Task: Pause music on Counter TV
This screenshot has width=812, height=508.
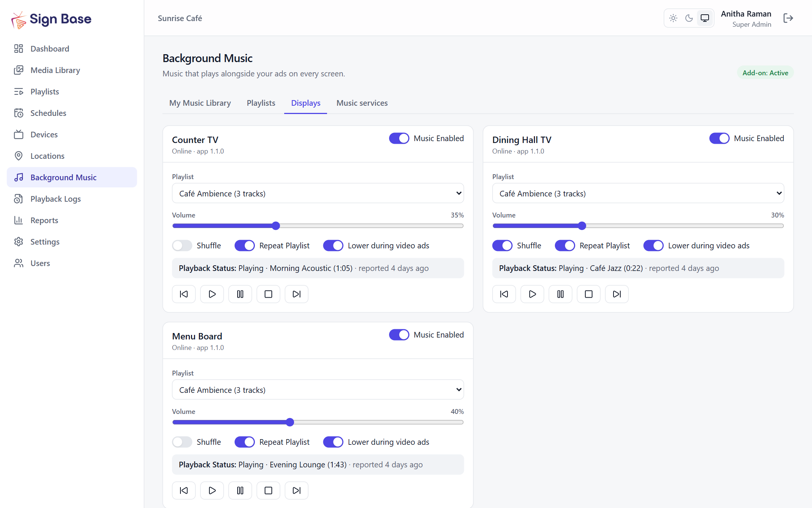Action: pyautogui.click(x=240, y=294)
